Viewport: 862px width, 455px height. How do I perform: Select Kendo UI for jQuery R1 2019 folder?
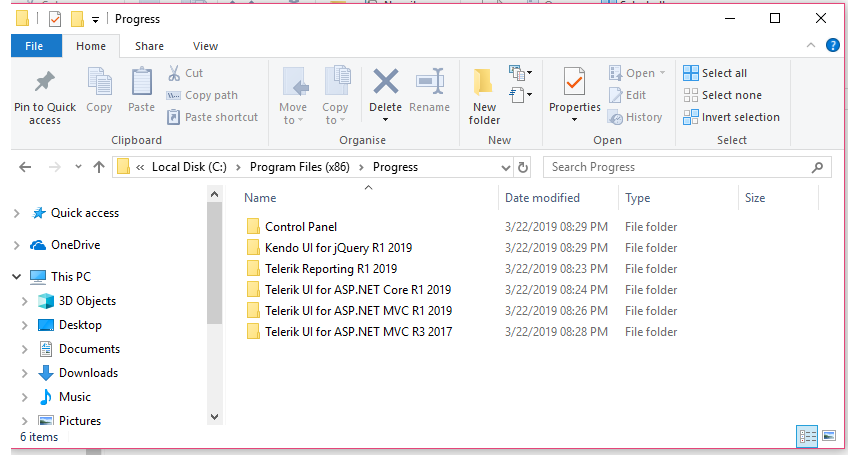click(338, 248)
